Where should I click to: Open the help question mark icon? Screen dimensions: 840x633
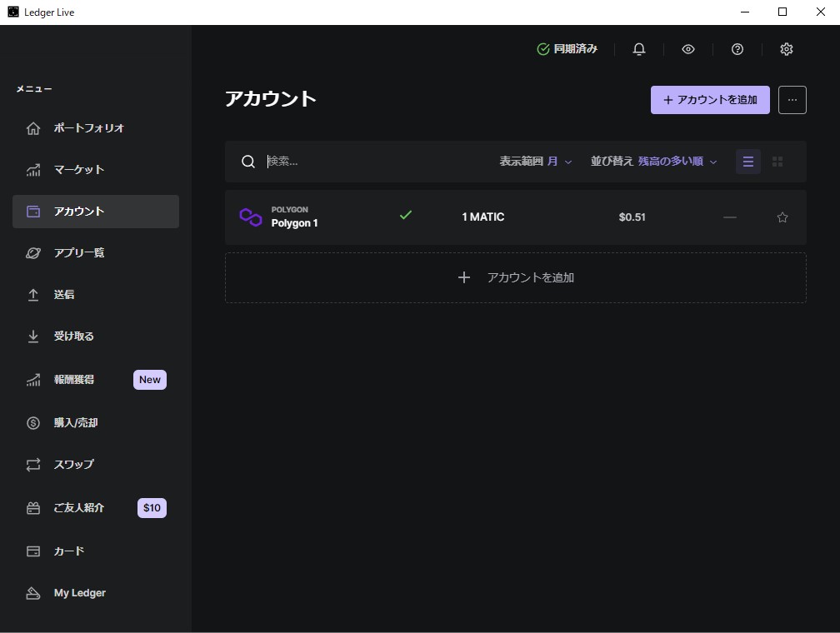(x=737, y=49)
